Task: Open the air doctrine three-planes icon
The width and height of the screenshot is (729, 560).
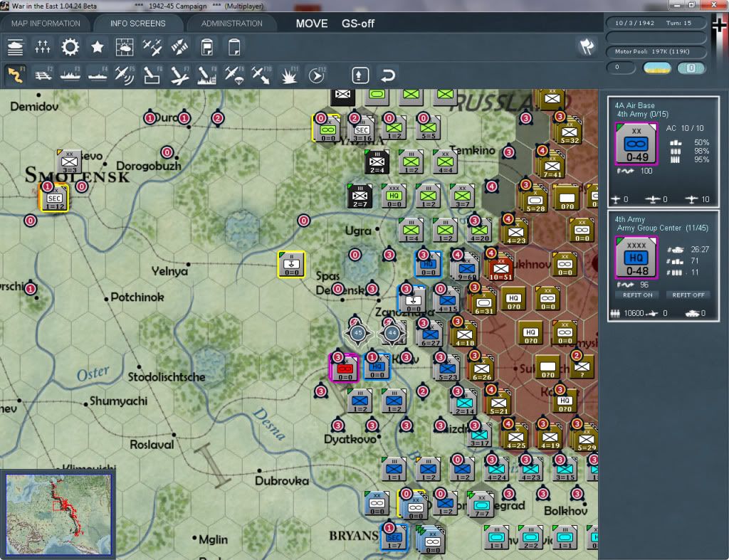Action: pos(152,47)
